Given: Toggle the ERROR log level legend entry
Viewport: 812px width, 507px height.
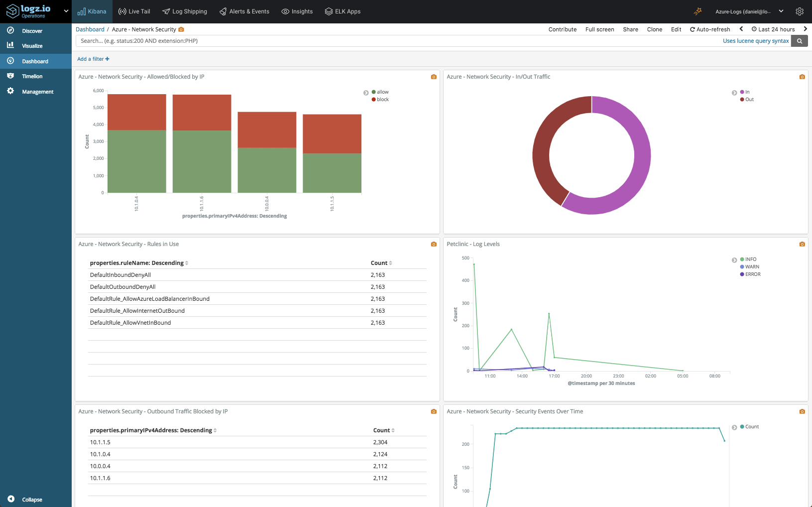Looking at the screenshot, I should tap(750, 274).
